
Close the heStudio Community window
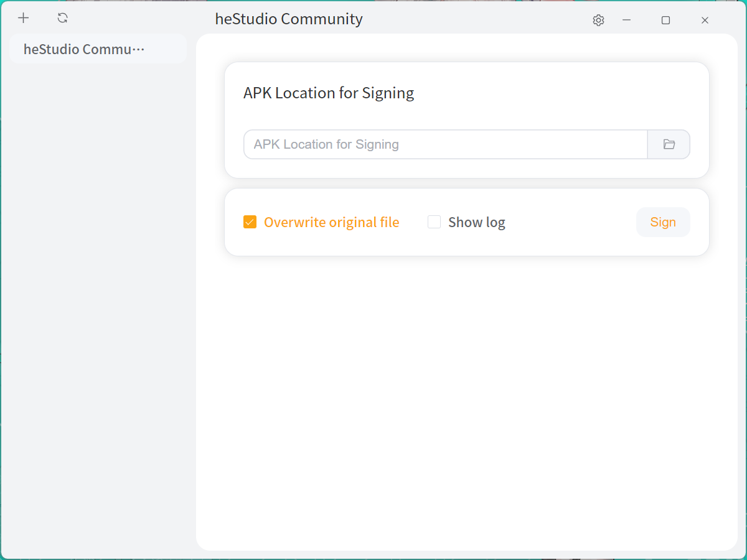click(x=705, y=21)
